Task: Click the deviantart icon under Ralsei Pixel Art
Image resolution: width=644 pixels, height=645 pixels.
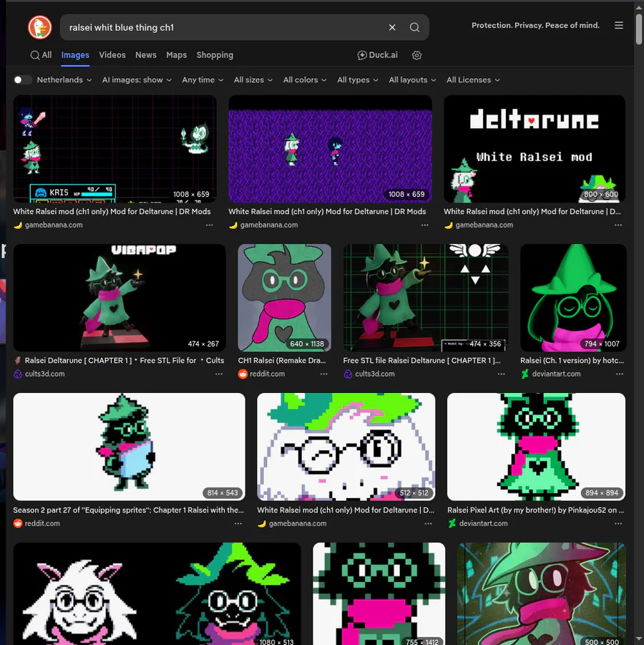Action: pyautogui.click(x=452, y=523)
